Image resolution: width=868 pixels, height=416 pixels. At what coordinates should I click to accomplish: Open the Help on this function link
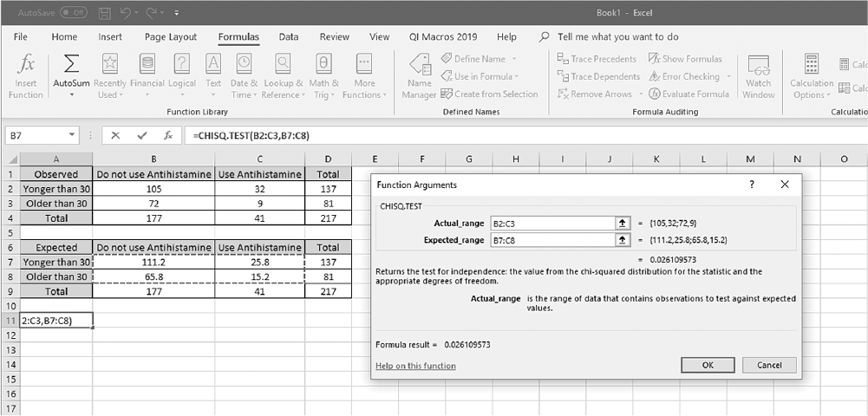[x=415, y=366]
